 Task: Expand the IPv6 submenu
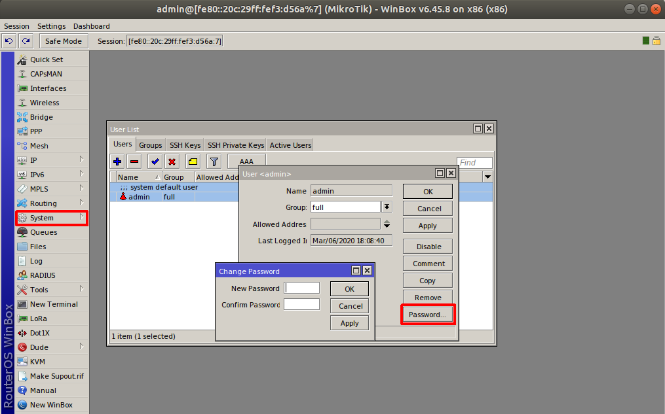(81, 174)
